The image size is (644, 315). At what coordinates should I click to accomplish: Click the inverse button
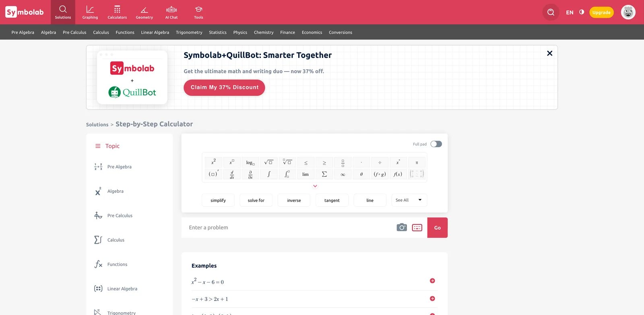[294, 200]
